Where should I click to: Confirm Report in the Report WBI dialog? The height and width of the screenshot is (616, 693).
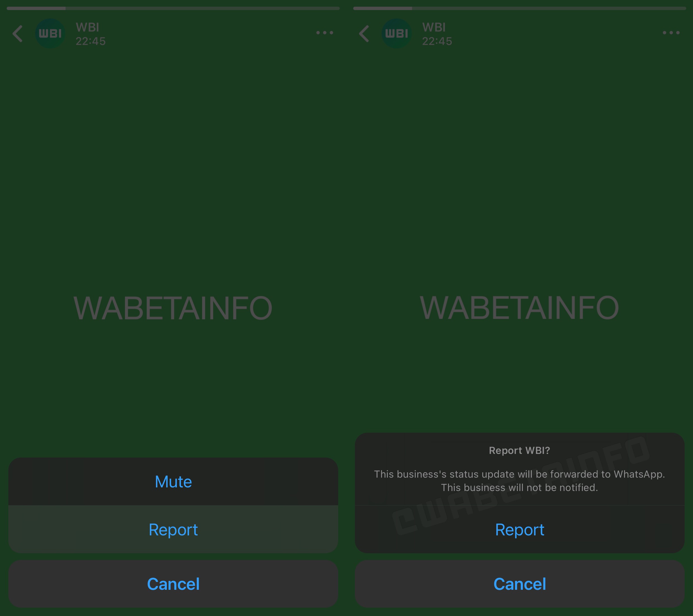[x=519, y=530]
